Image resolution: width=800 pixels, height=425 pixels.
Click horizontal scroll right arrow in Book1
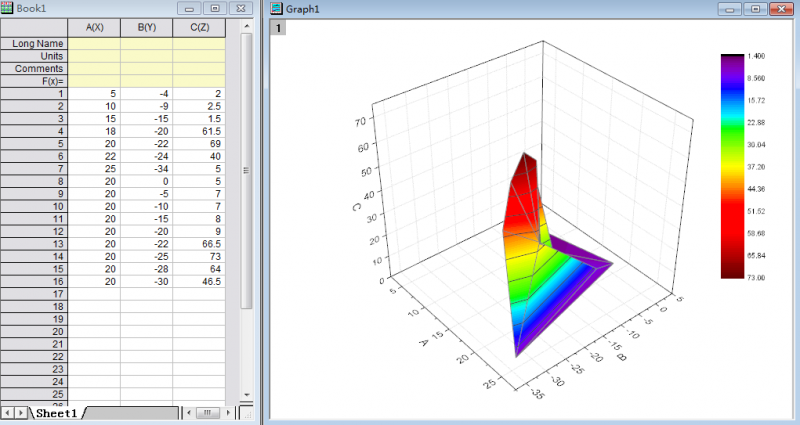228,412
